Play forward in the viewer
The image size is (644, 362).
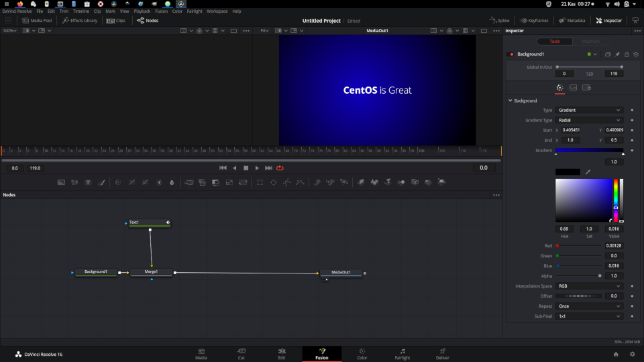pyautogui.click(x=257, y=168)
